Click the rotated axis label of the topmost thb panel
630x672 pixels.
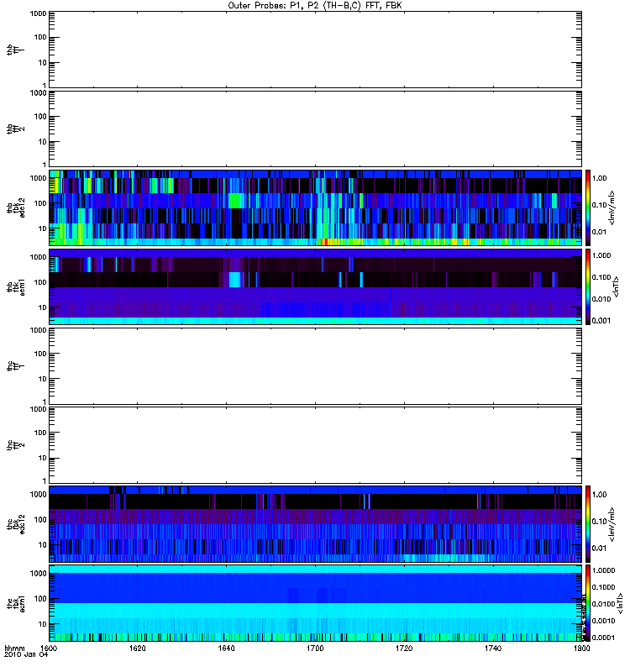coord(16,50)
